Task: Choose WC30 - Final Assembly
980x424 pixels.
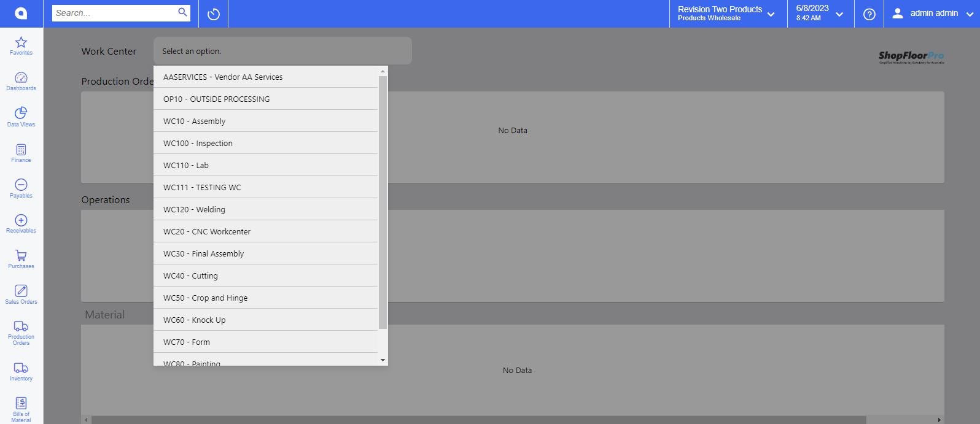Action: coord(266,253)
